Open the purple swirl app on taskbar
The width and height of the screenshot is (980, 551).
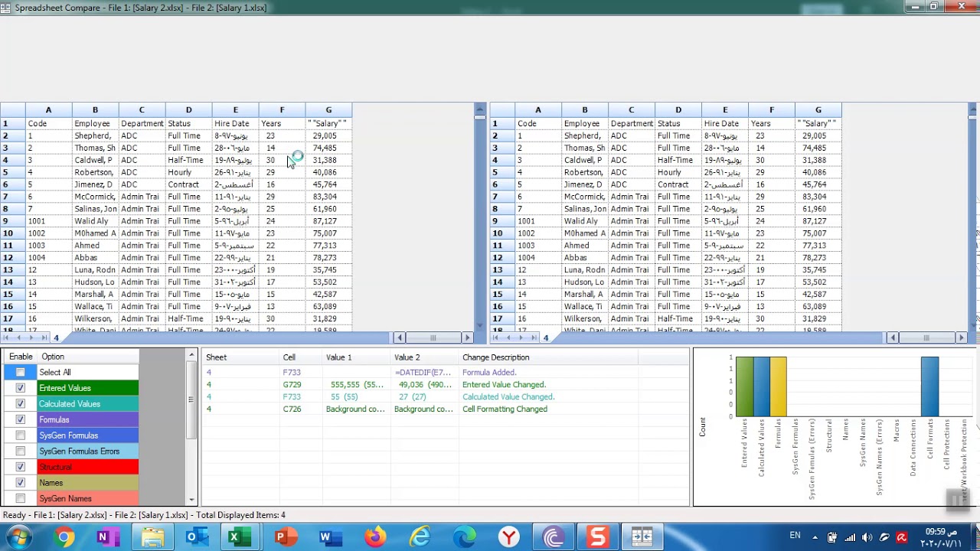tap(553, 537)
